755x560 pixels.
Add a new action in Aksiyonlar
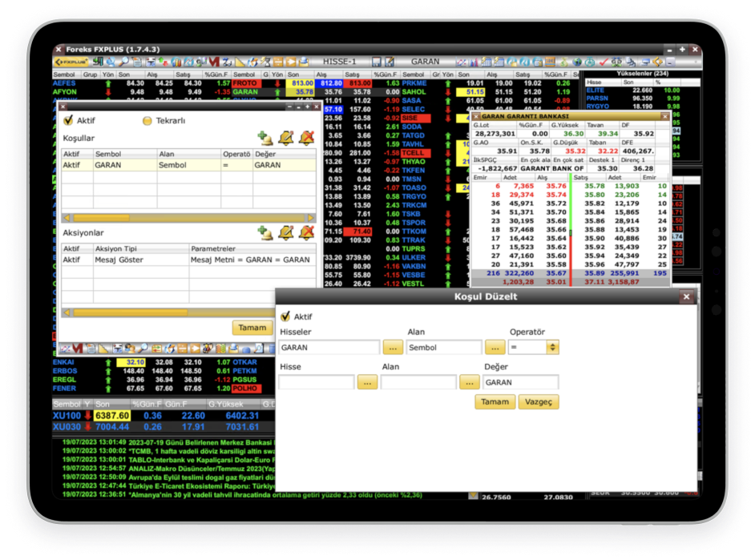(264, 232)
